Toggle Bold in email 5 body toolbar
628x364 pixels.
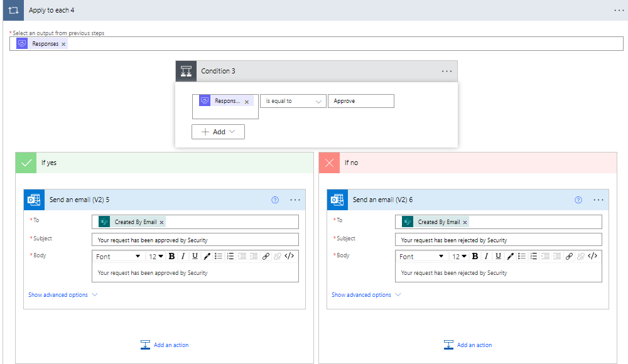[172, 256]
